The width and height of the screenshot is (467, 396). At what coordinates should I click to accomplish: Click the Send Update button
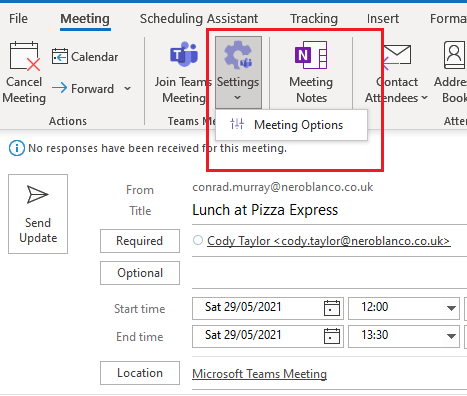(x=38, y=214)
